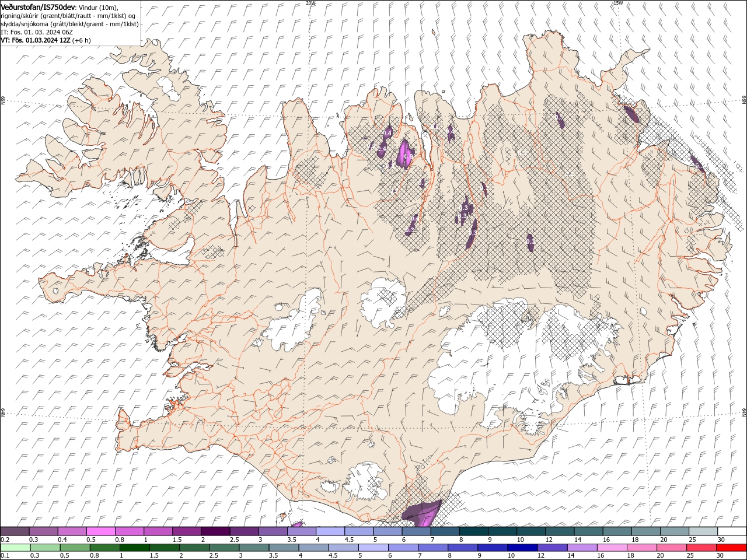The width and height of the screenshot is (747, 560).
Task: Select lower scale violet swatch between 12 and 14
Action: 551,548
